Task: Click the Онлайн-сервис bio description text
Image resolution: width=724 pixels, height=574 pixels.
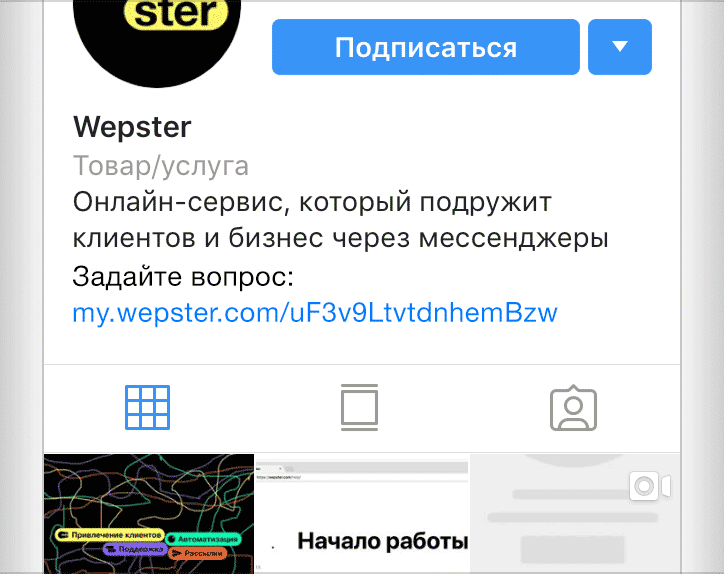Action: pos(340,220)
